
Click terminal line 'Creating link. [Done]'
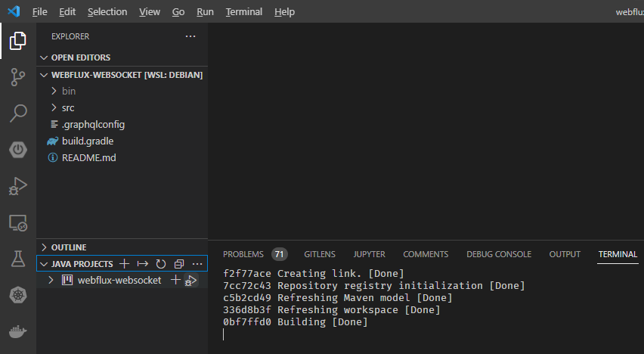(x=340, y=273)
